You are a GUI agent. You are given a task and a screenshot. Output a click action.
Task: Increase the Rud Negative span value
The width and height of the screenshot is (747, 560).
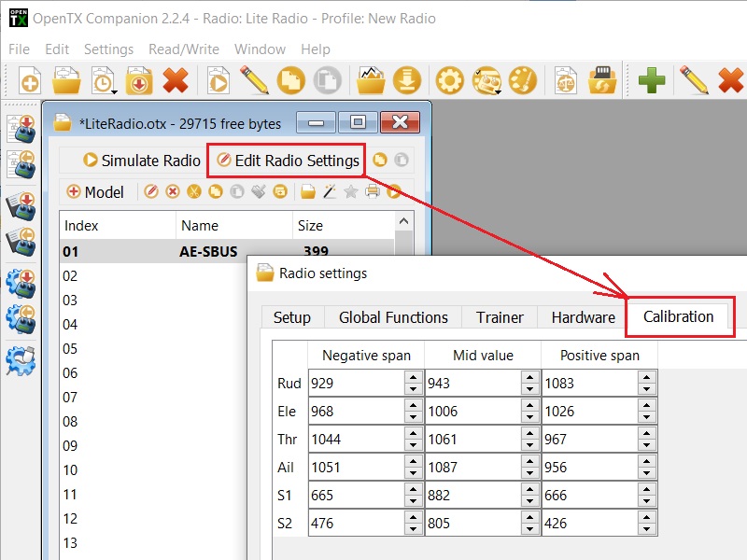coord(413,377)
